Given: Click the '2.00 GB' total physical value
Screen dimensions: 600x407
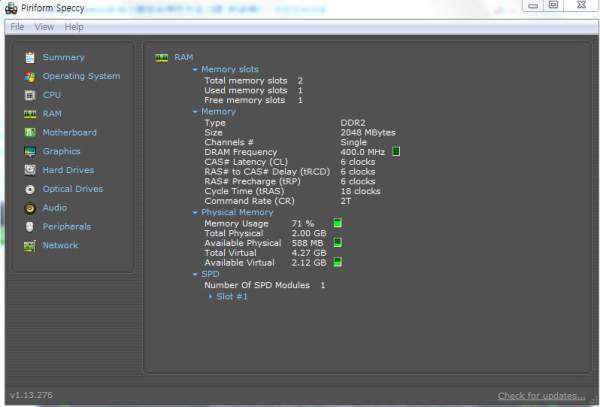Looking at the screenshot, I should (x=309, y=233).
